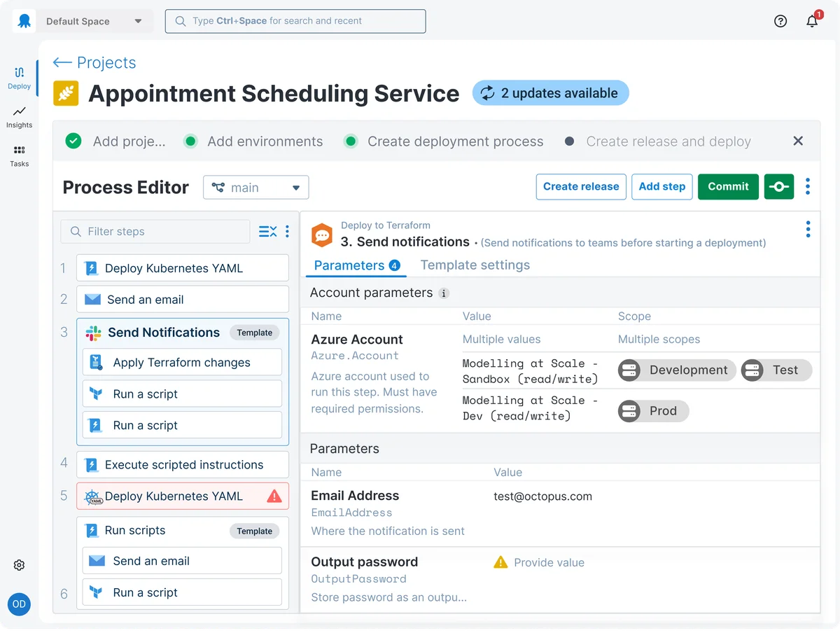This screenshot has height=633, width=840.
Task: Click the Output password parameter name
Action: pyautogui.click(x=364, y=562)
